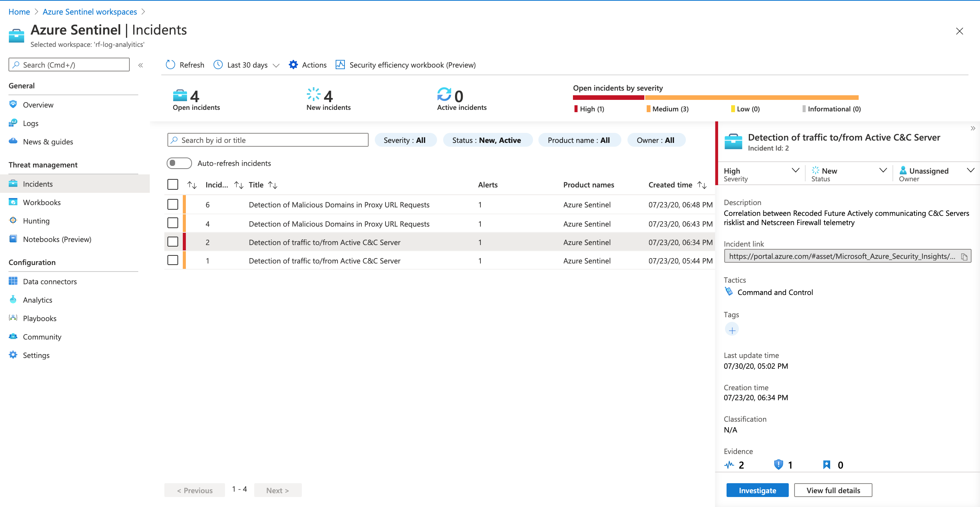Screen dimensions: 980x507
Task: Check the box for incident 6
Action: click(x=173, y=205)
